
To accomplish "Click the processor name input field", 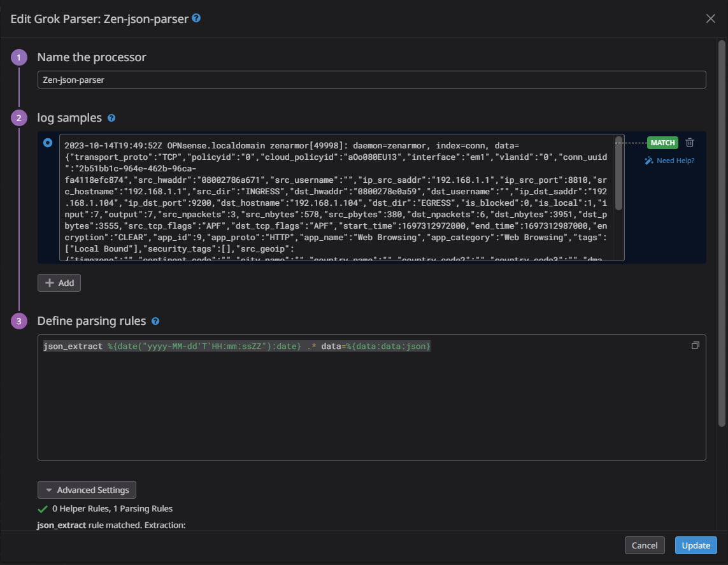I will pyautogui.click(x=371, y=80).
